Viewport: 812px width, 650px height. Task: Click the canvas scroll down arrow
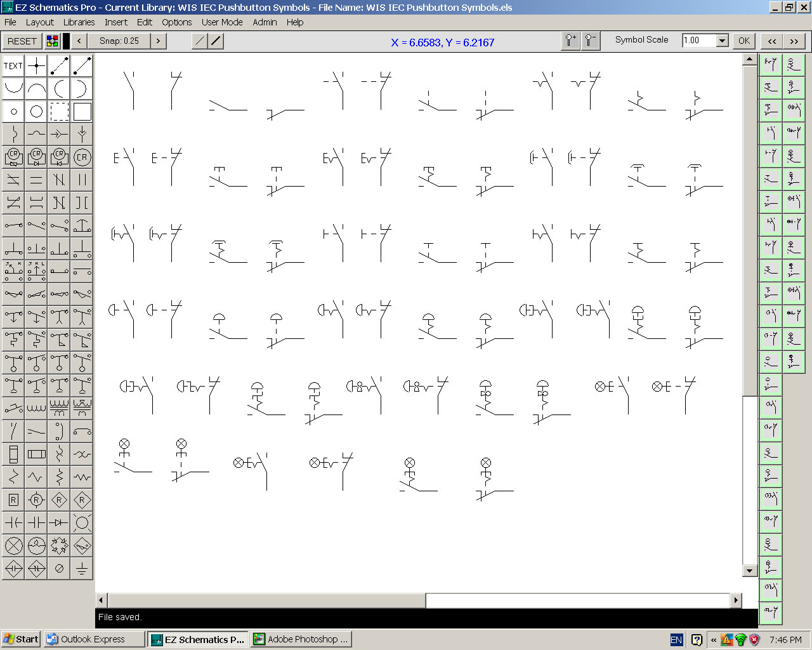[x=750, y=570]
